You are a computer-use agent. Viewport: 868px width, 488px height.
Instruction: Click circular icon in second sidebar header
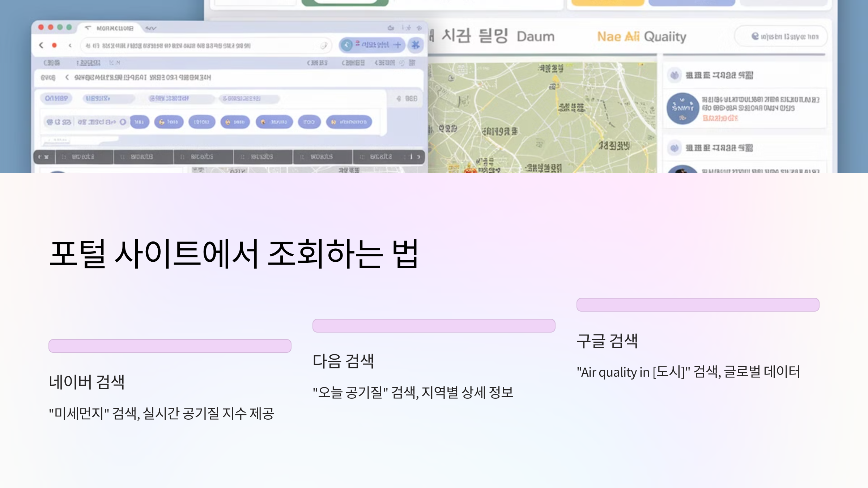point(674,148)
